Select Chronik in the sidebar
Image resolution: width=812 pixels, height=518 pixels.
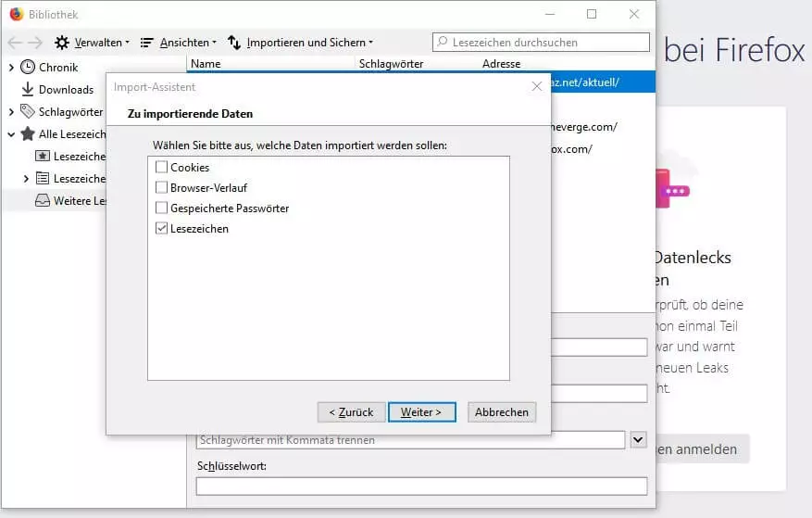58,68
